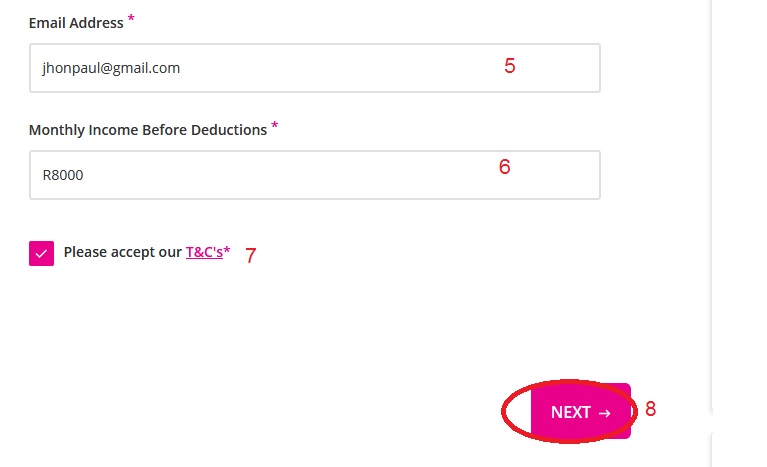Viewport: 767px width, 467px height.
Task: Click the "Monthly Income Before Deductions" label
Action: [147, 130]
